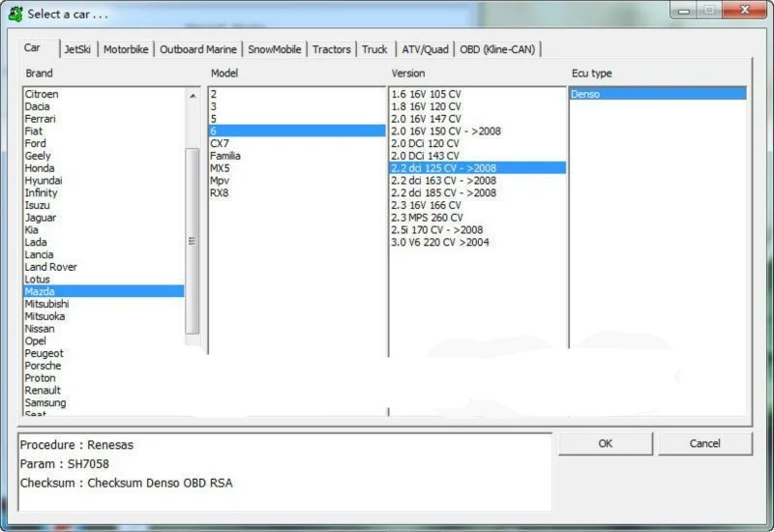Click the scroll up arrow of Brand list
This screenshot has height=532, width=774.
(193, 96)
